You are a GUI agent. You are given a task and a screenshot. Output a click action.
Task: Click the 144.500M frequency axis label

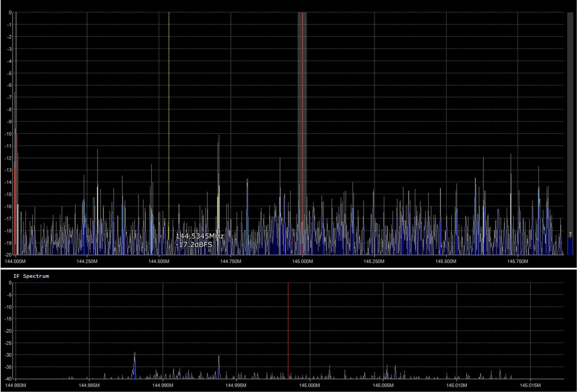(159, 261)
